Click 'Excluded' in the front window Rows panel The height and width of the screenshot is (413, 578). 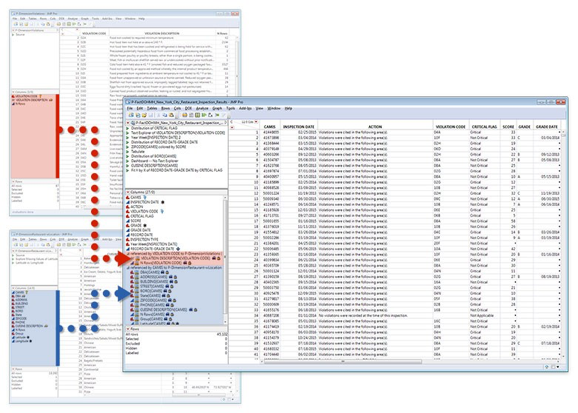click(x=132, y=344)
